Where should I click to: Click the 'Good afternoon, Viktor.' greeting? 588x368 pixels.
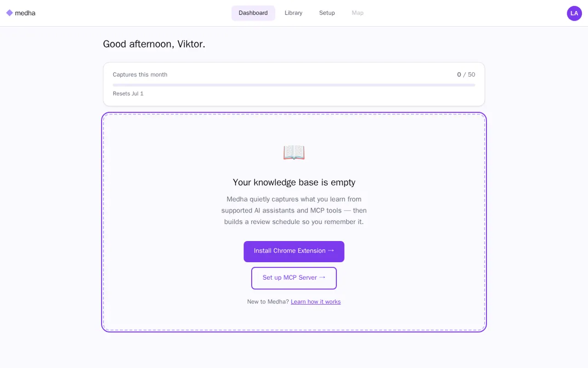pyautogui.click(x=154, y=44)
